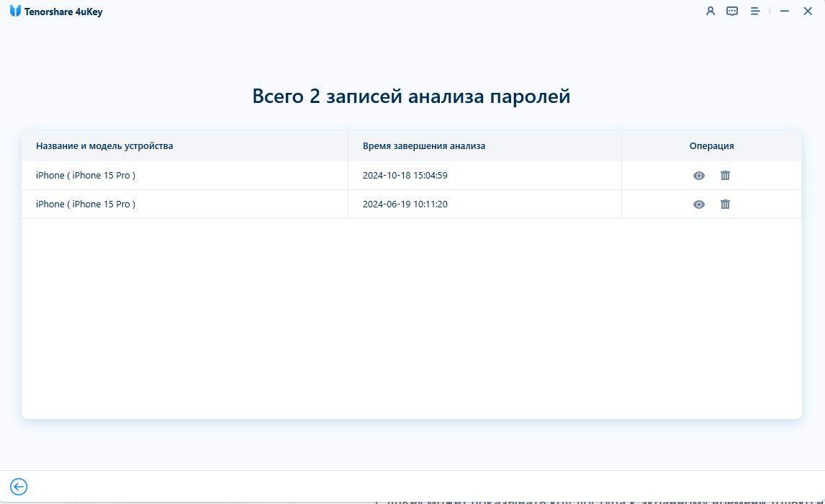Click the 'Название и модель устройства' column header
This screenshot has height=504, width=825.
point(104,145)
